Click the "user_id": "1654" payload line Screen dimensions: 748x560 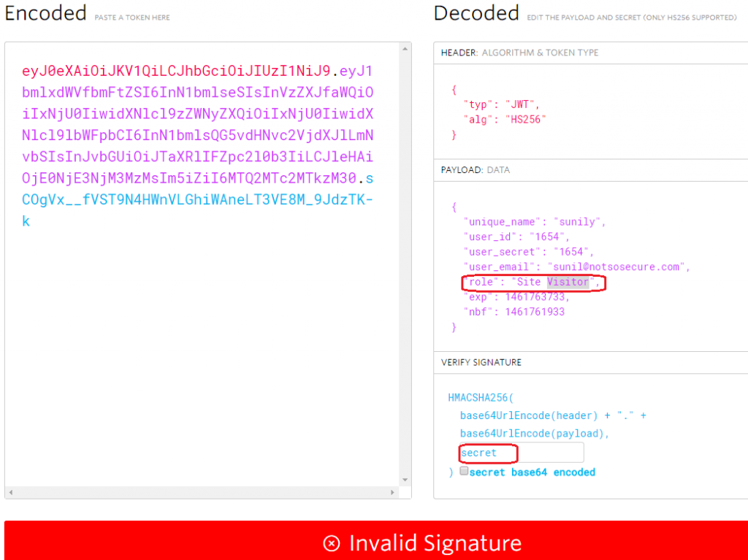[516, 237]
